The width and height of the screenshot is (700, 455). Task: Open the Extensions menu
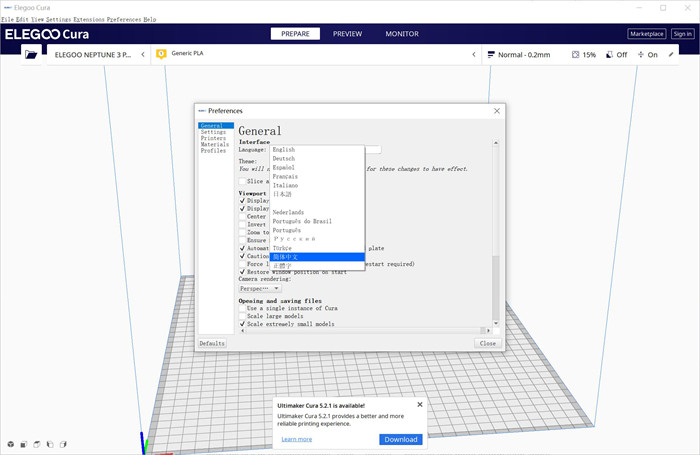point(88,20)
